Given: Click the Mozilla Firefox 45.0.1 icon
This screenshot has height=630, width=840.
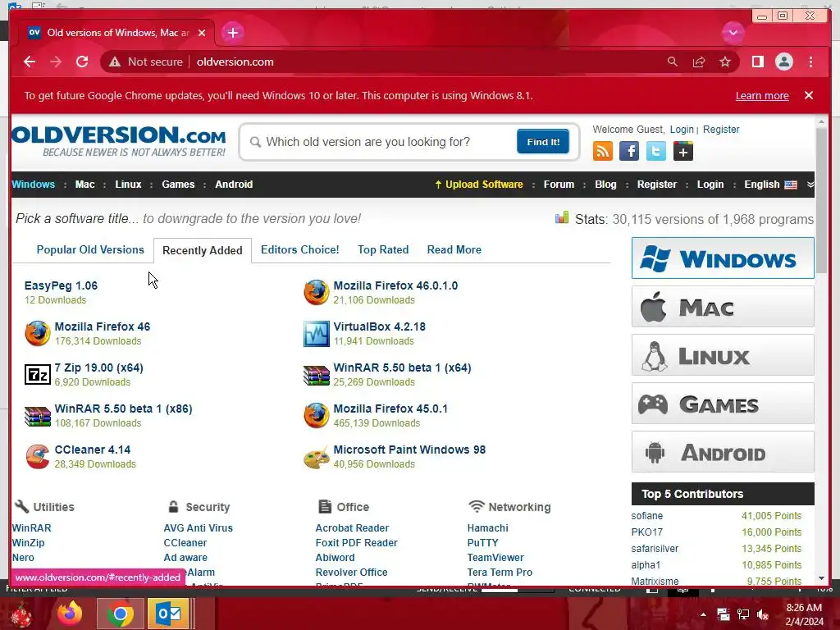Looking at the screenshot, I should coord(316,416).
